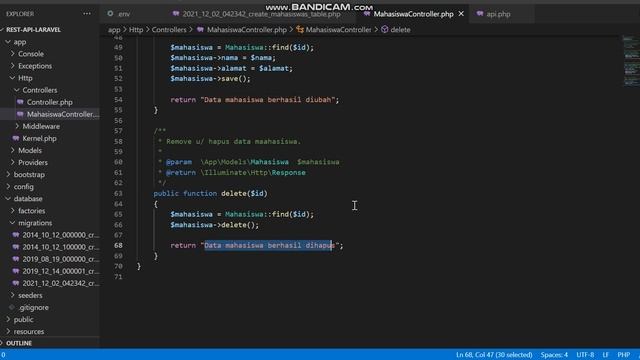Expand the Middleware folder
The height and width of the screenshot is (360, 640).
(x=41, y=126)
